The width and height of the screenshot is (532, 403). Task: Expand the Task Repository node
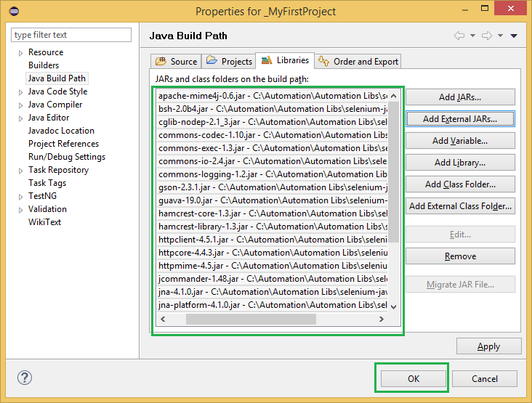[x=20, y=171]
